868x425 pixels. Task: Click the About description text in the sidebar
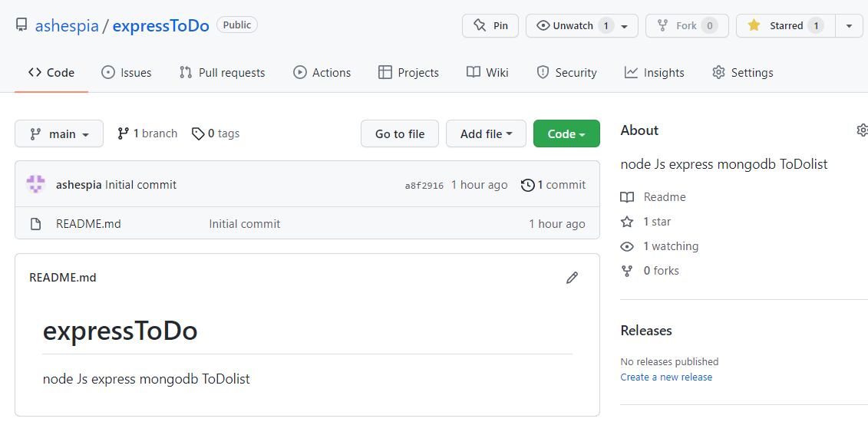tap(724, 164)
